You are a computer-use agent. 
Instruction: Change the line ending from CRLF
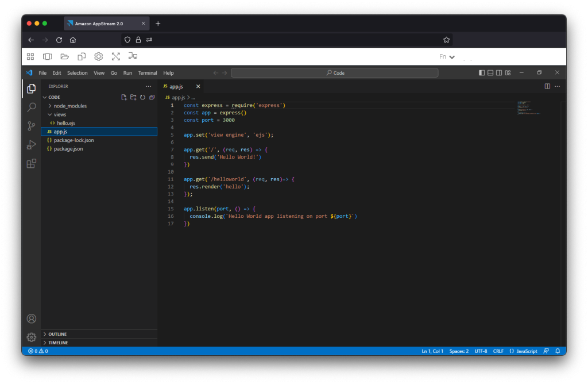pos(498,351)
